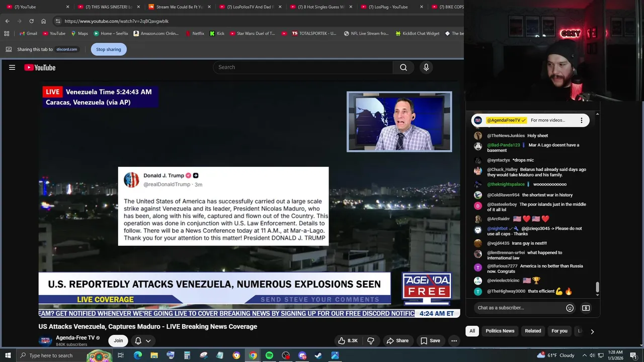Reload the page with the refresh icon

tap(31, 21)
